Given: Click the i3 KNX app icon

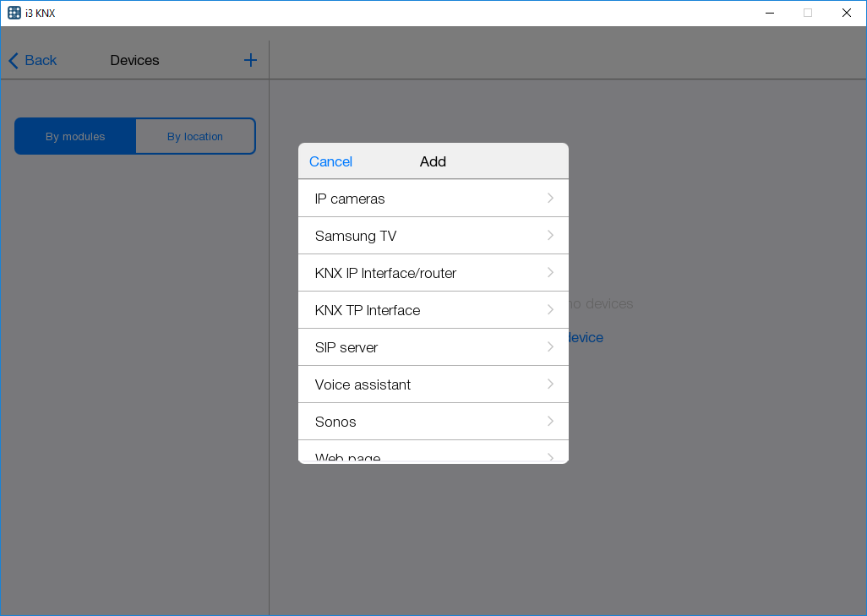Looking at the screenshot, I should tap(14, 13).
